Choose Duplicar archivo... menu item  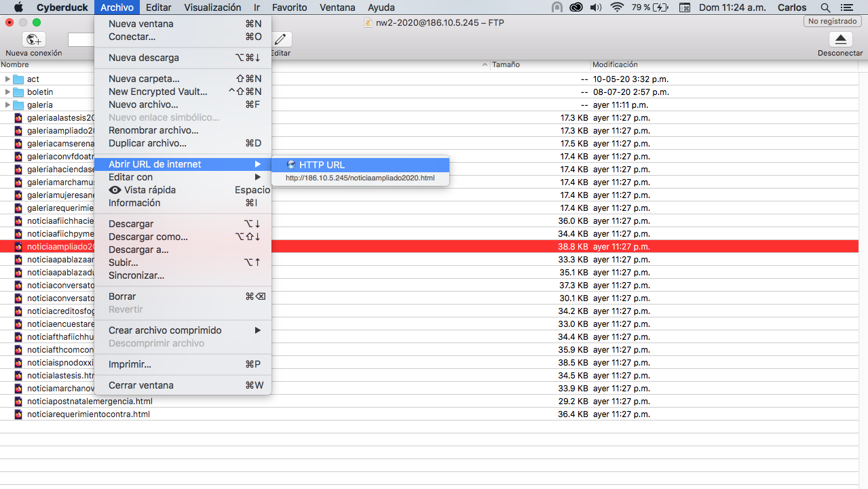[183, 143]
